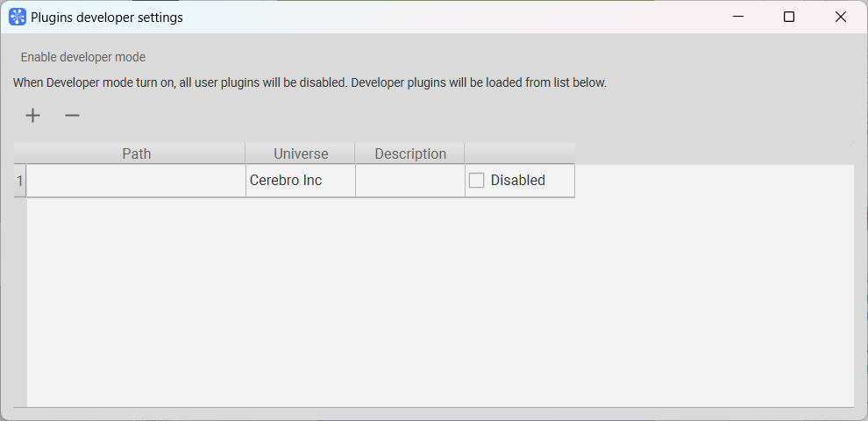Click the Cerebro app icon in title bar
868x421 pixels.
pos(18,18)
